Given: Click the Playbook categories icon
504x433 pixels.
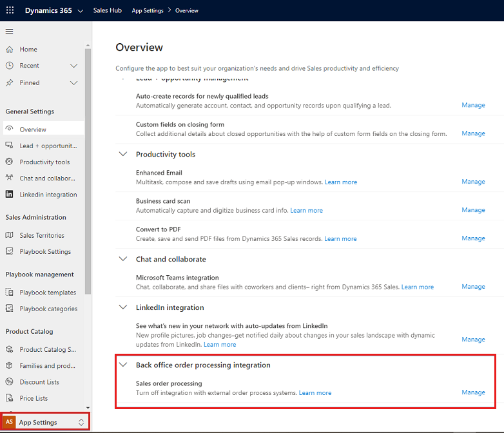Looking at the screenshot, I should point(9,308).
